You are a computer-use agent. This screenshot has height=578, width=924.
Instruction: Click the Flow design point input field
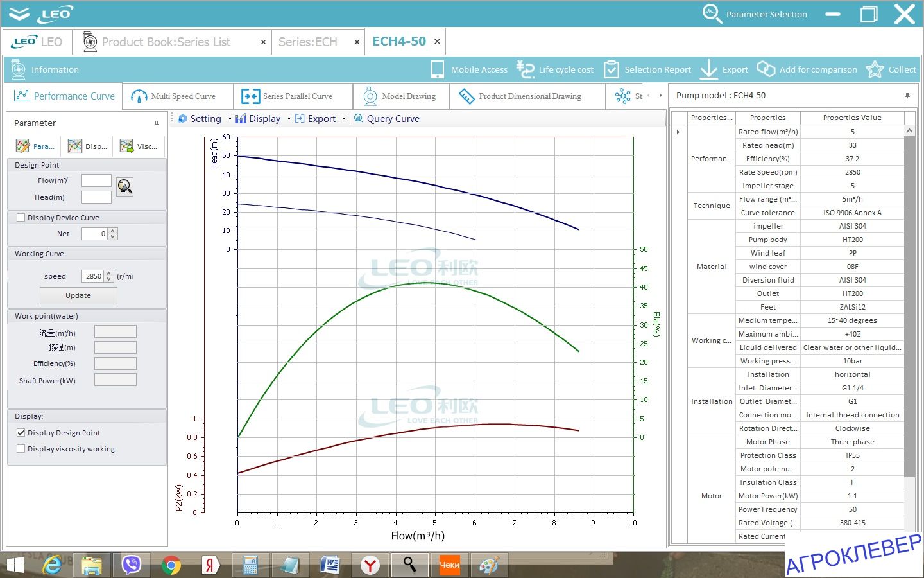(x=96, y=180)
